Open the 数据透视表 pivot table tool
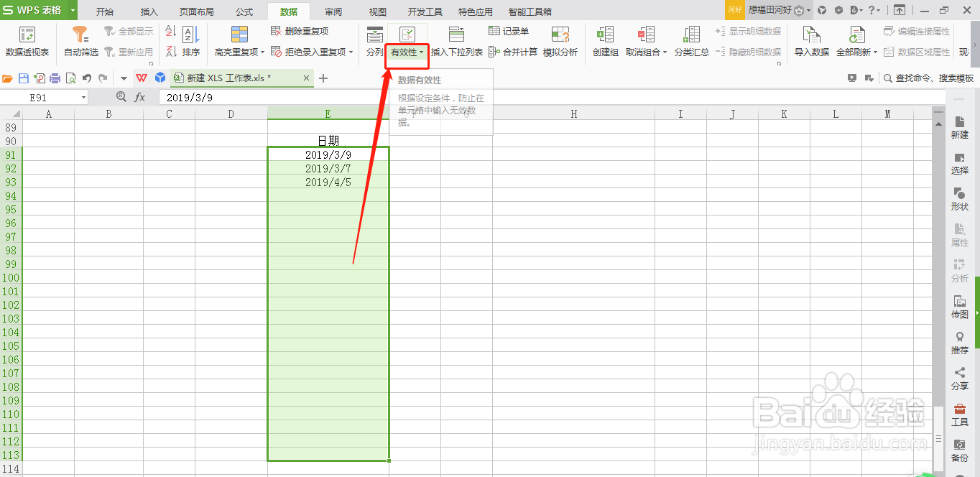 coord(27,42)
